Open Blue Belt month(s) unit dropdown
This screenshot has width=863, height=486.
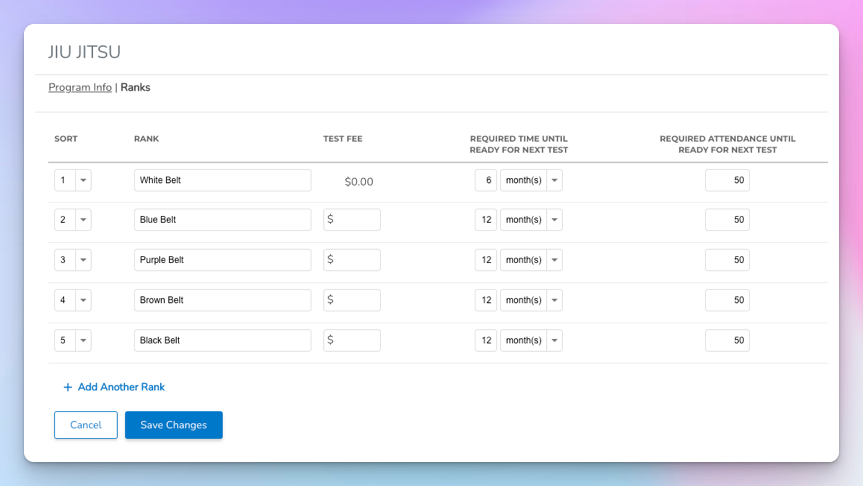point(531,220)
